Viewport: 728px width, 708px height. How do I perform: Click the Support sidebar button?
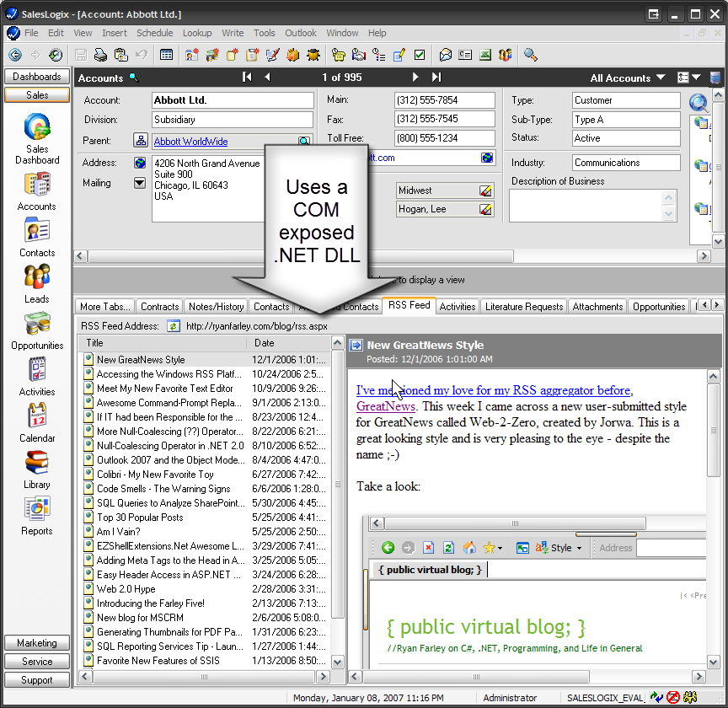tap(37, 680)
